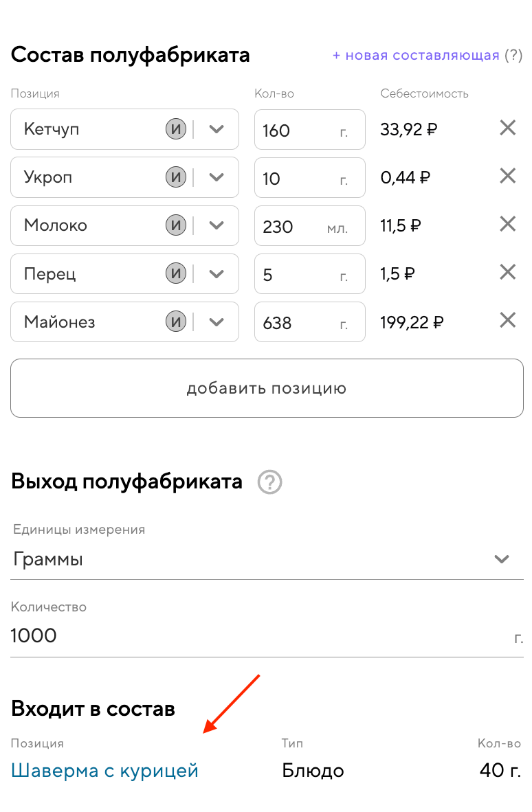Delete the Перец ingredient row

pyautogui.click(x=507, y=273)
